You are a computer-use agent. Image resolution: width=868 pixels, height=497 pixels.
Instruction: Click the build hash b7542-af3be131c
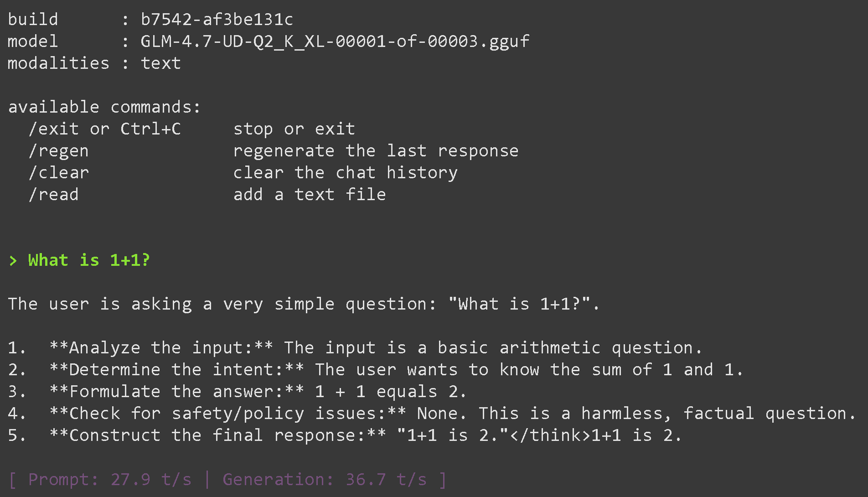(217, 20)
